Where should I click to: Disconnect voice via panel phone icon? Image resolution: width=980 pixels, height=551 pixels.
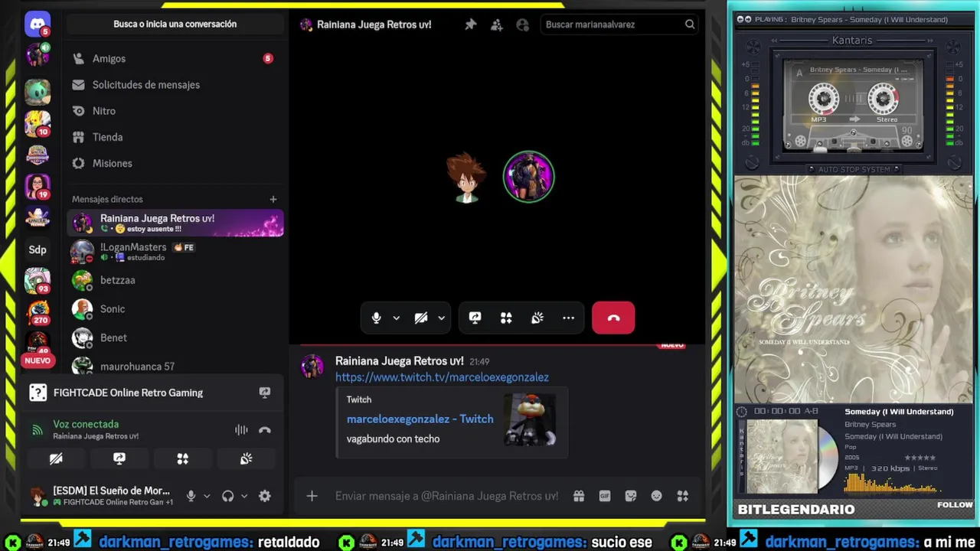point(265,430)
